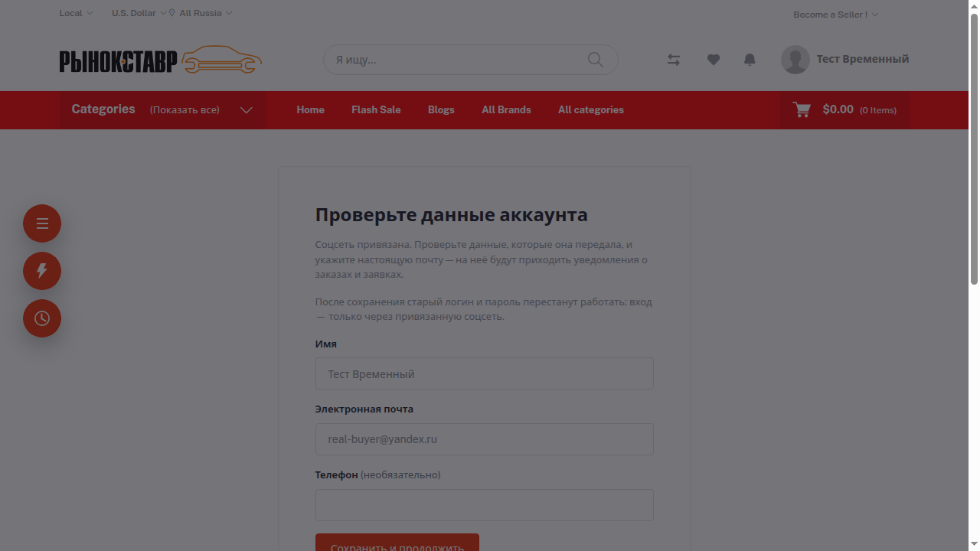Click the Электронная почта input field
Screen dimensions: 980x551
coord(485,439)
